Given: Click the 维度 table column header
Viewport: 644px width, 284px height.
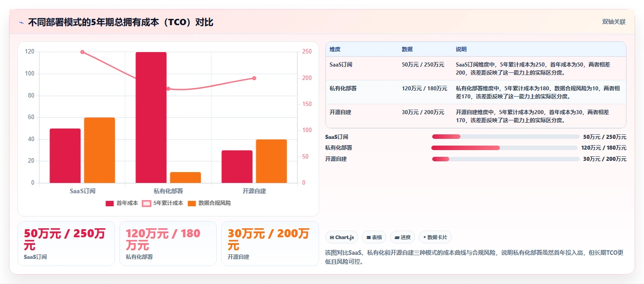Looking at the screenshot, I should 335,49.
